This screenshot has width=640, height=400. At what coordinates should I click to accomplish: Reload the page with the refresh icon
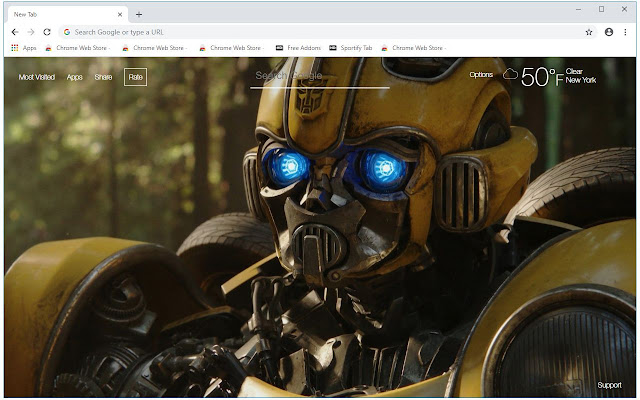point(47,32)
